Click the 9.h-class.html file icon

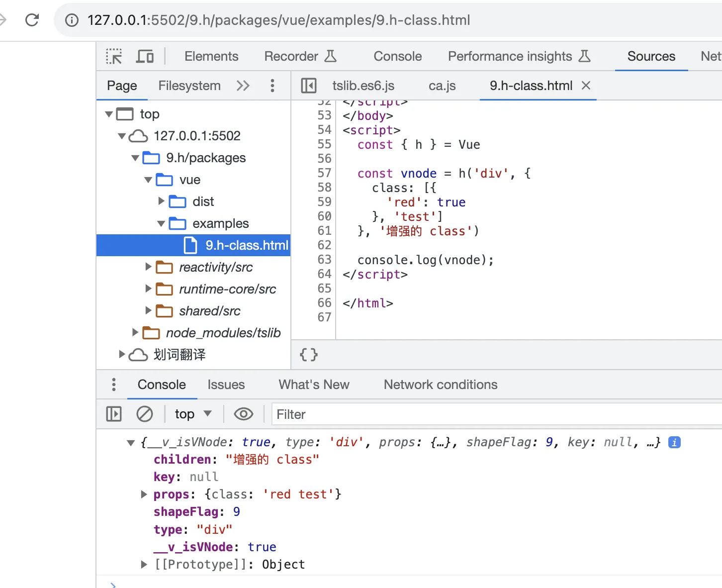pos(190,245)
